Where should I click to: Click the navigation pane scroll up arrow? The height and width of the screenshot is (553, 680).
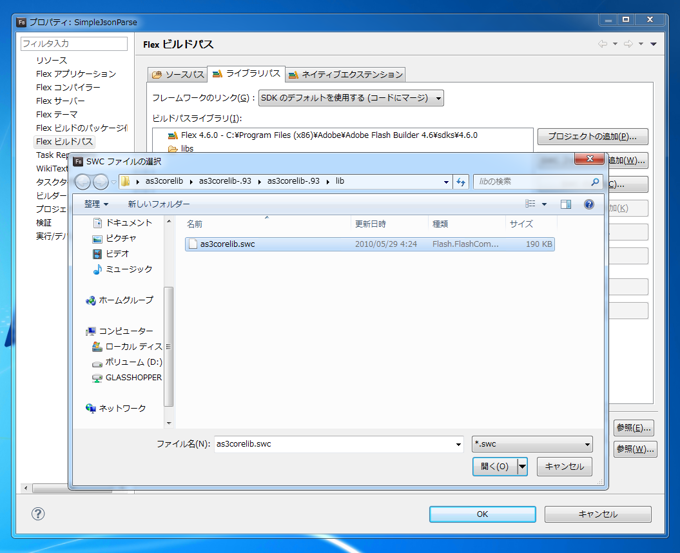(169, 222)
